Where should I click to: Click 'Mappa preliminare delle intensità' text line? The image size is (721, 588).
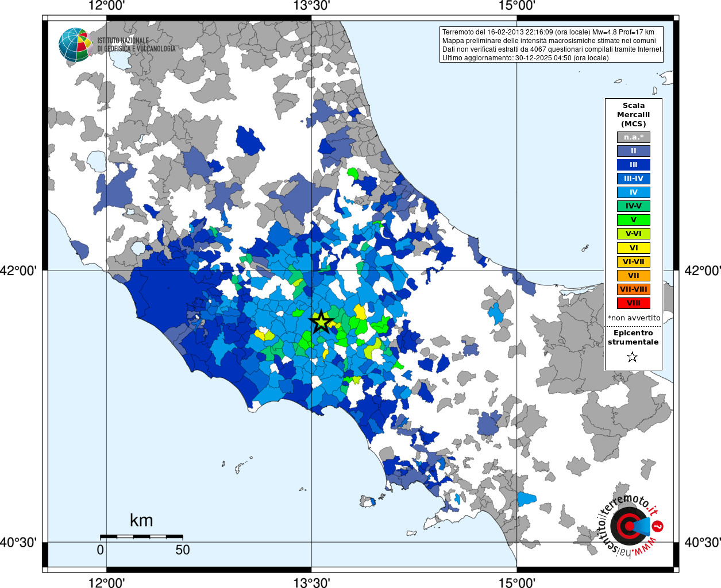[549, 41]
